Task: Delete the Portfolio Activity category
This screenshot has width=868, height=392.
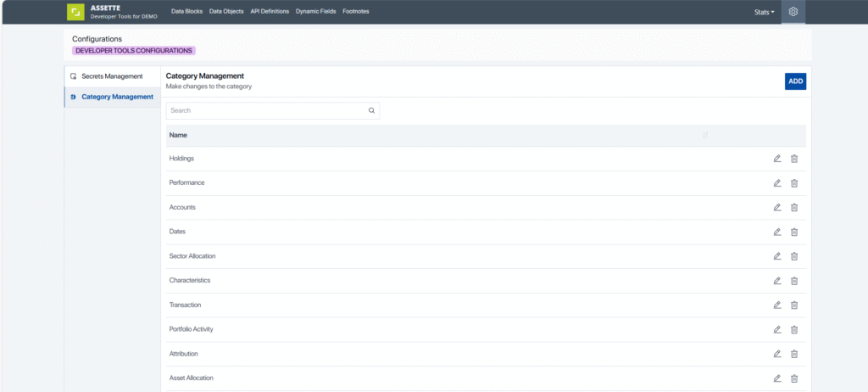Action: [794, 329]
